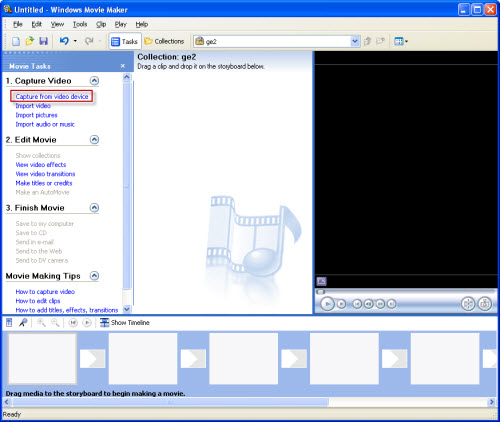Toggle the Collections pane button
Viewport: 500px width, 422px height.
pyautogui.click(x=164, y=41)
